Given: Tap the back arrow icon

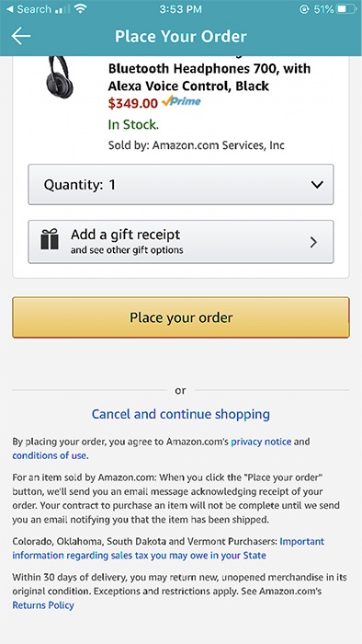Looking at the screenshot, I should (21, 36).
